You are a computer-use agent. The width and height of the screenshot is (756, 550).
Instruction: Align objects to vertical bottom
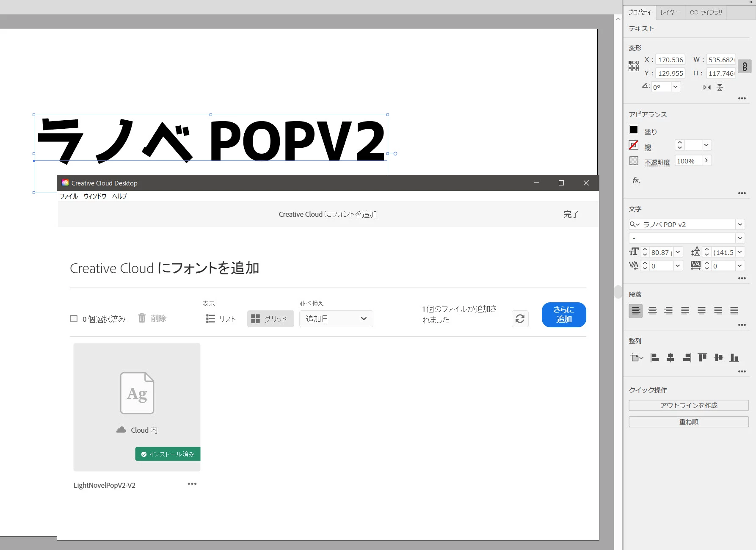pos(734,358)
